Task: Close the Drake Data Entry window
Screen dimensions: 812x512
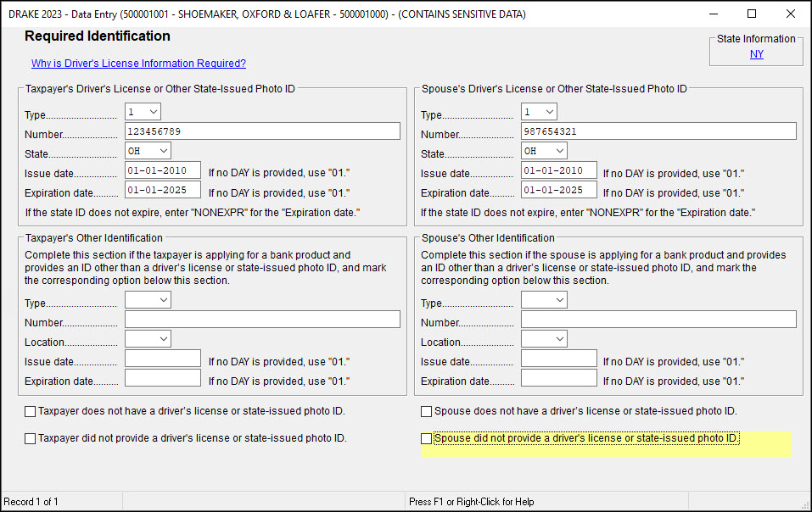Action: pos(791,14)
